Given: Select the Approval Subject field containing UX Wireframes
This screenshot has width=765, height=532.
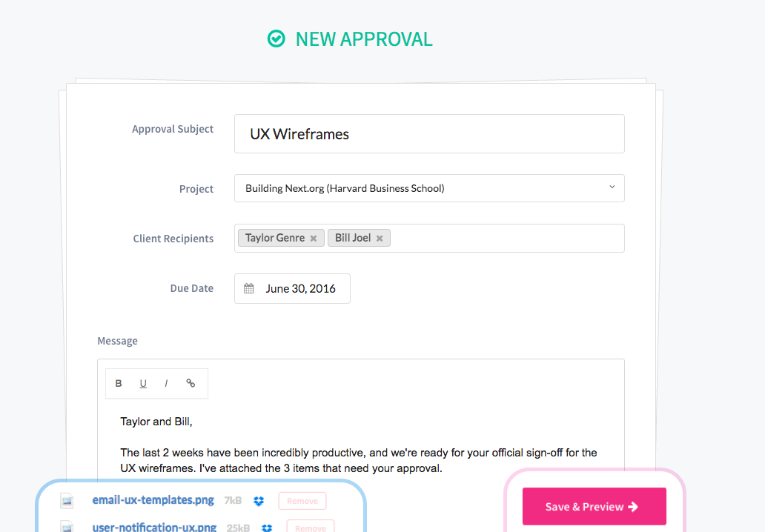Looking at the screenshot, I should tap(429, 133).
